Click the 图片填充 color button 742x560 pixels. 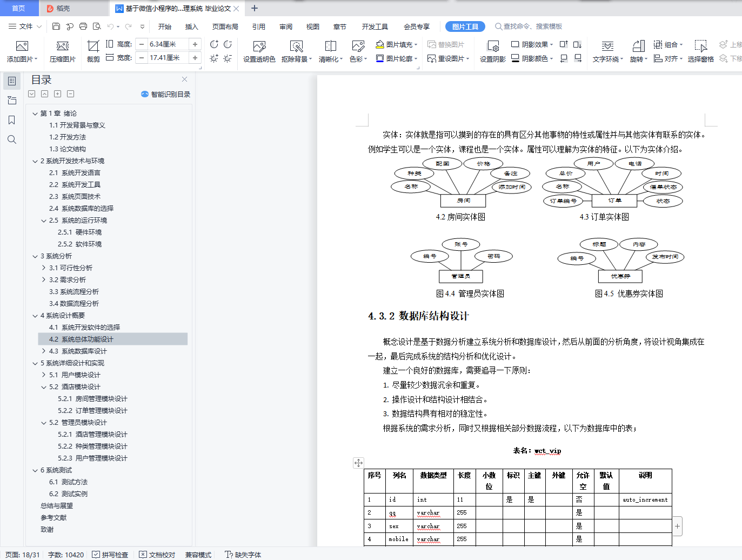(x=397, y=44)
